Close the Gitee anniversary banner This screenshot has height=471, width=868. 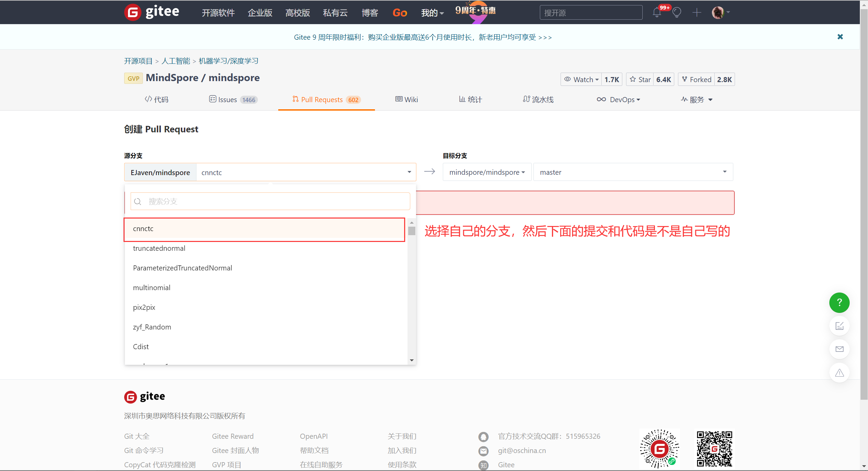[x=840, y=37]
